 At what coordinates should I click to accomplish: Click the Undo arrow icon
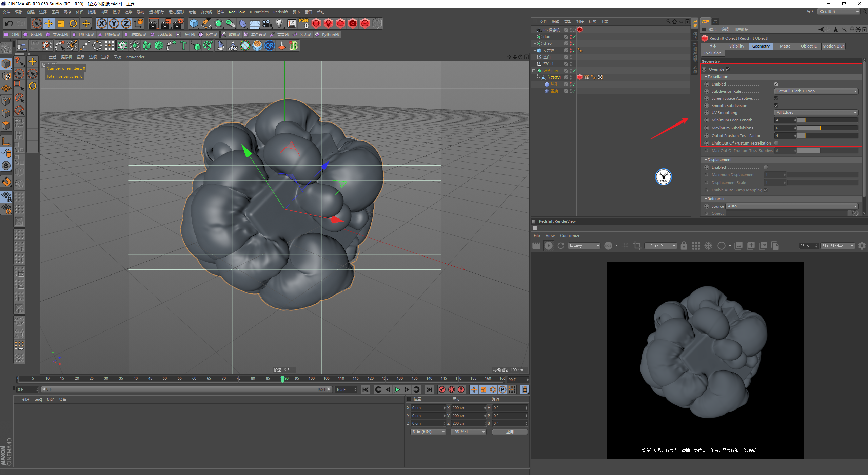click(x=9, y=23)
